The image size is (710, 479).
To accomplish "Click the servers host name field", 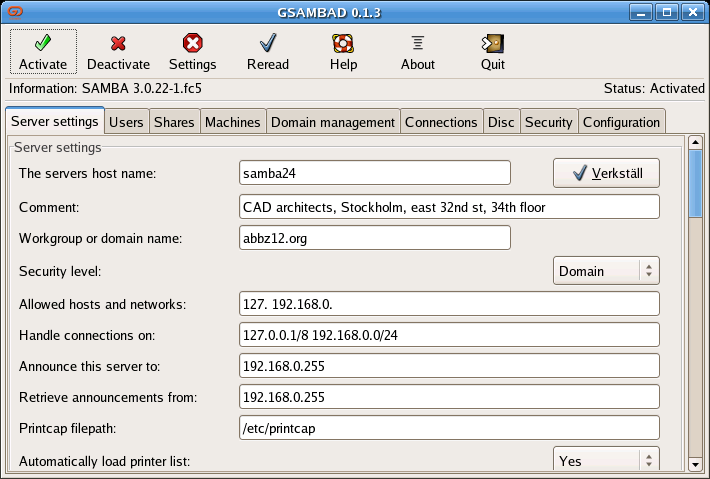I will 375,172.
